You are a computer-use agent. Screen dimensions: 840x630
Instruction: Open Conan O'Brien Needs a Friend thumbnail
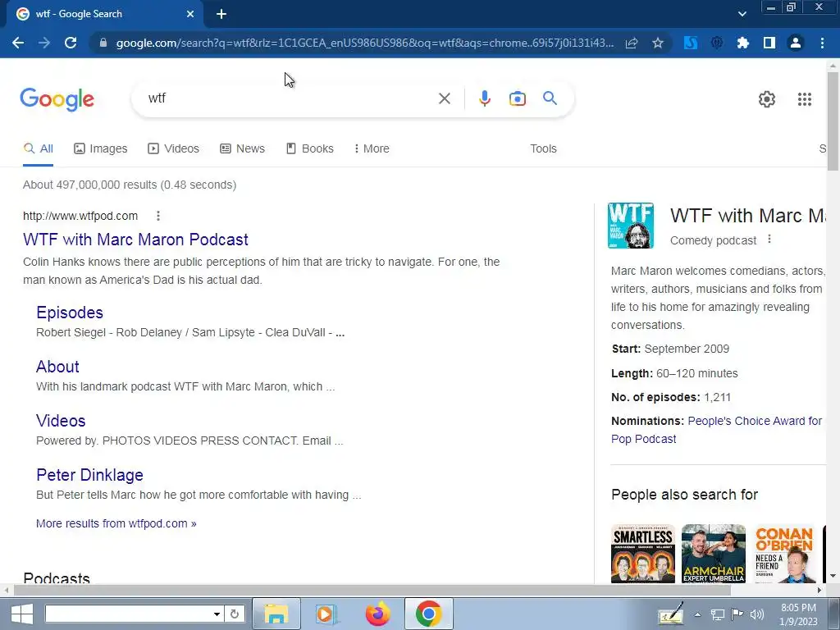[x=783, y=554]
